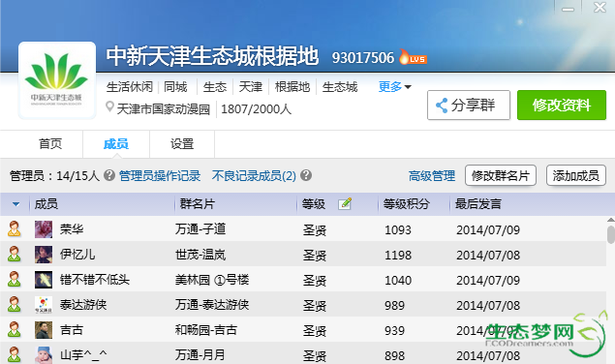Click group card 万通-月月
Viewport: 615px width, 364px height.
(x=200, y=354)
